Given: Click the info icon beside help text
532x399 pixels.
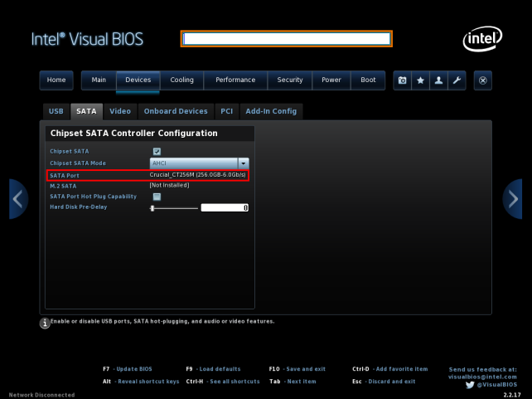Looking at the screenshot, I should 45,323.
